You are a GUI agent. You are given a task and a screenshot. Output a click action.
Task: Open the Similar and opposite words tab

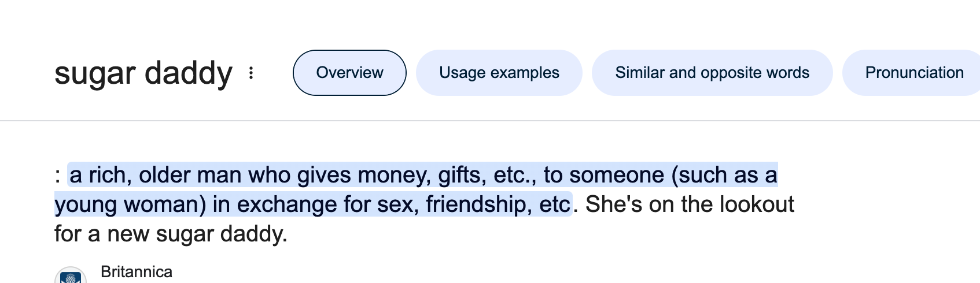pyautogui.click(x=712, y=73)
